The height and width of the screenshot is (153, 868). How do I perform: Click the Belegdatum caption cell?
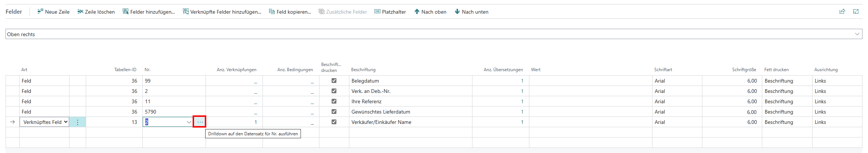[410, 81]
